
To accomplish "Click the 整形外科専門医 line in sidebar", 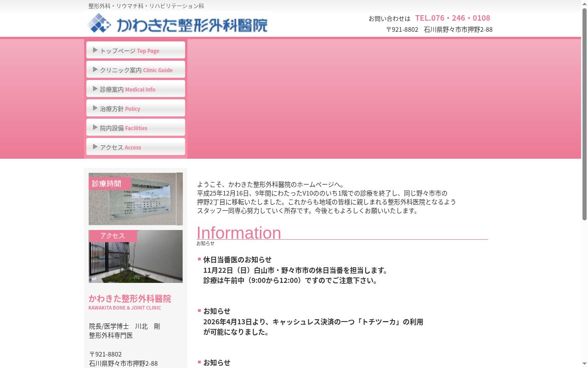I will (x=111, y=335).
